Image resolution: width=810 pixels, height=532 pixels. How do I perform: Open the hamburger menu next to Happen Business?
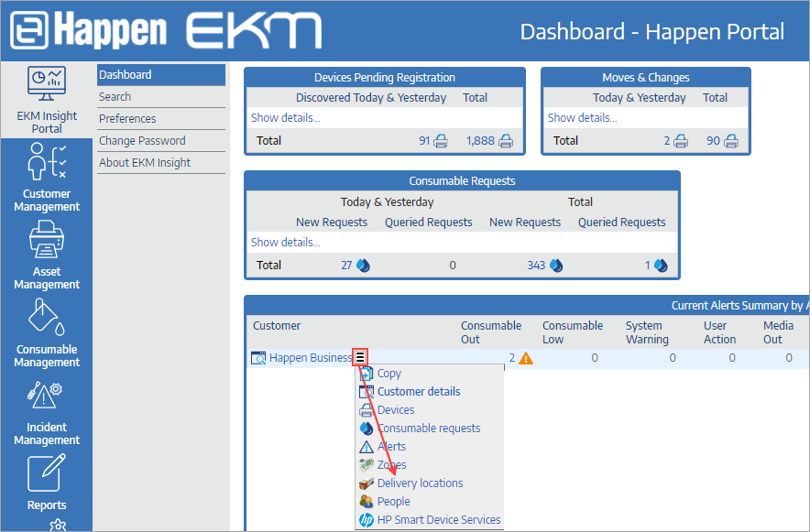[x=360, y=357]
